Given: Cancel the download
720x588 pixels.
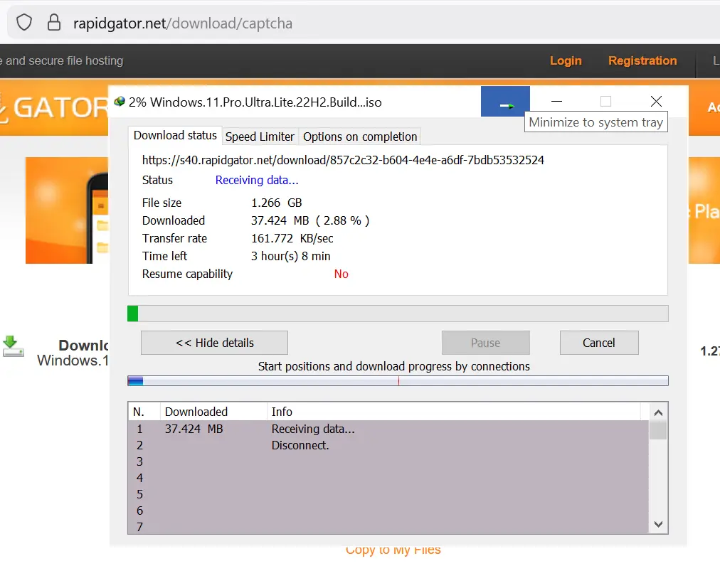Looking at the screenshot, I should pos(599,343).
